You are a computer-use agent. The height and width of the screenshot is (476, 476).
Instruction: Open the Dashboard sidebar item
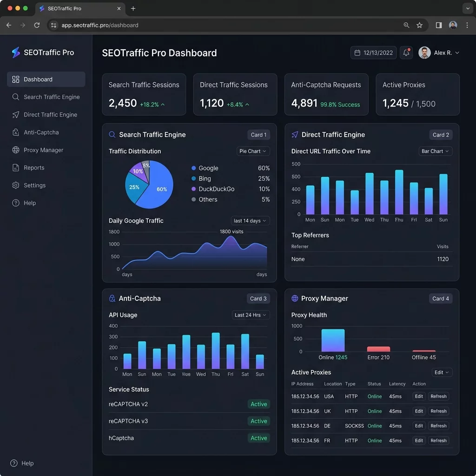click(x=46, y=79)
